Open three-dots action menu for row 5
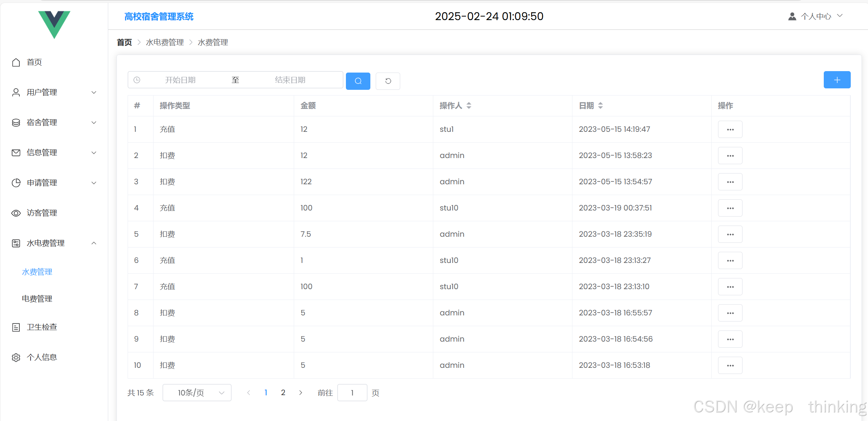The height and width of the screenshot is (421, 868). pos(730,234)
